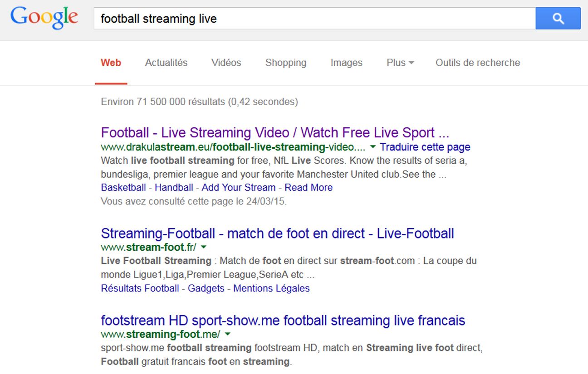Open the Football - Live Streaming Video result
The height and width of the screenshot is (374, 588).
pyautogui.click(x=274, y=132)
